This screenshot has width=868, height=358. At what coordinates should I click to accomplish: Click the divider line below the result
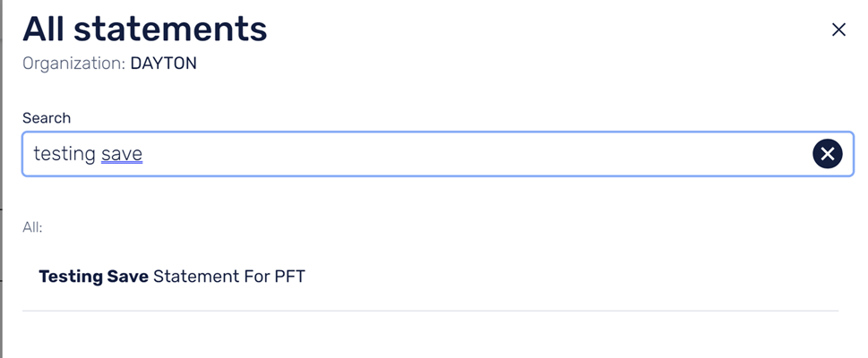click(x=430, y=311)
